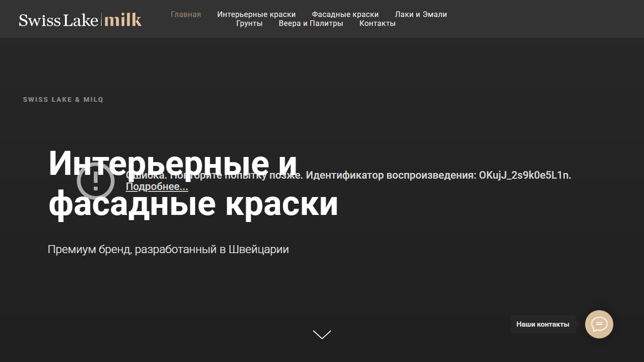
Task: Open Фасадные краски menu item
Action: point(345,14)
